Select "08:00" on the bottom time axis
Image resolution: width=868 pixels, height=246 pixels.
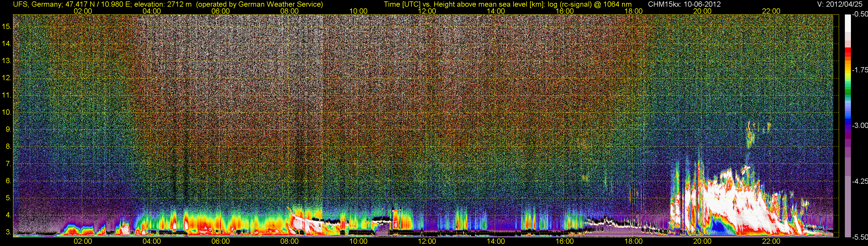289,241
